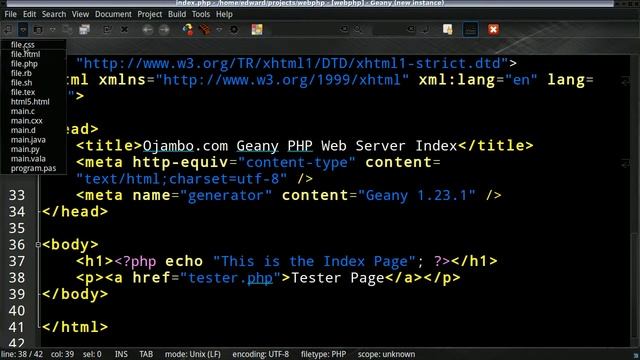This screenshot has width=640, height=360.
Task: Click the Jump to line arrow icon
Action: [425, 29]
